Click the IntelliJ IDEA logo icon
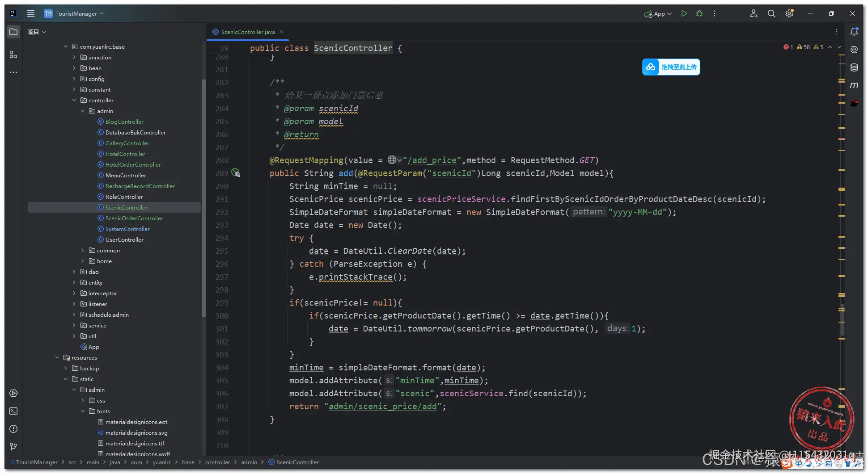Image resolution: width=868 pixels, height=474 pixels. pos(13,13)
